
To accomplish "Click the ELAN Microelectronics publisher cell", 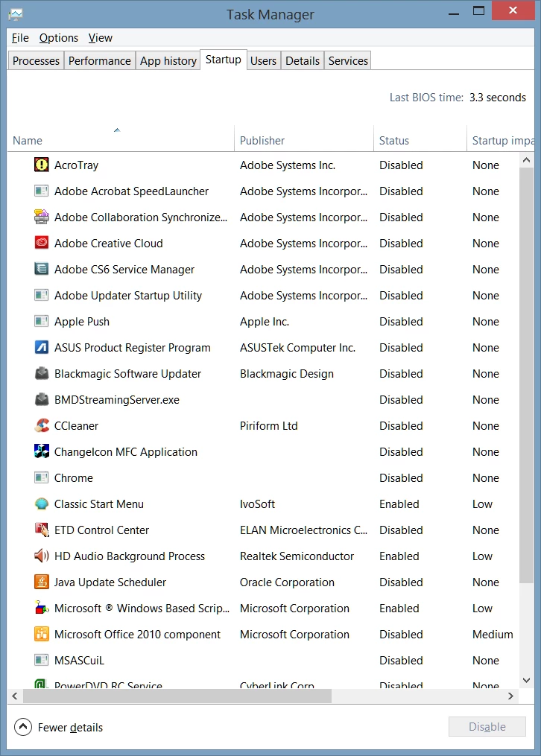I will click(303, 530).
